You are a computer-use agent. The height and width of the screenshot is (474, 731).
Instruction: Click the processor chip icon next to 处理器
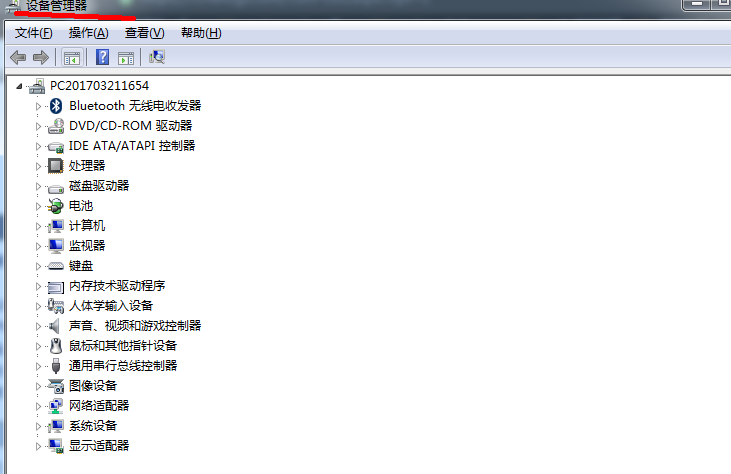pyautogui.click(x=55, y=165)
